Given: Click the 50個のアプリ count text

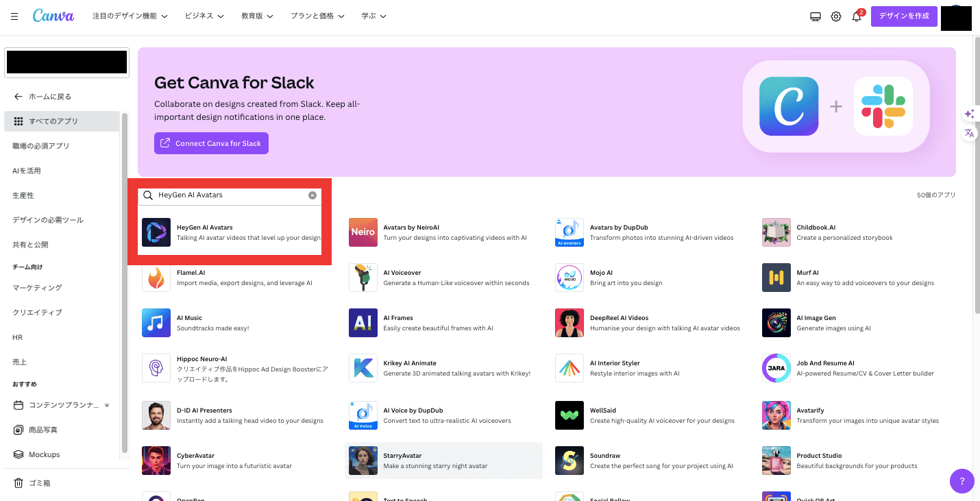Looking at the screenshot, I should 936,195.
